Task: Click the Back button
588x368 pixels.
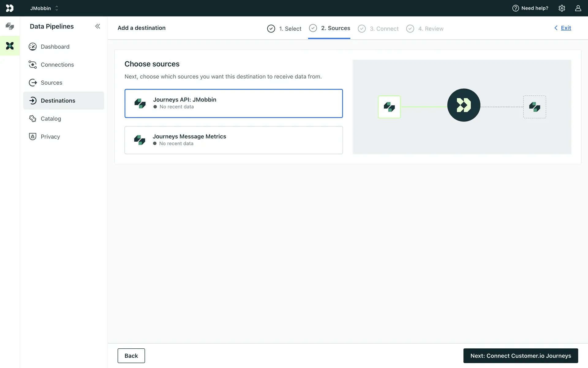Action: click(131, 356)
